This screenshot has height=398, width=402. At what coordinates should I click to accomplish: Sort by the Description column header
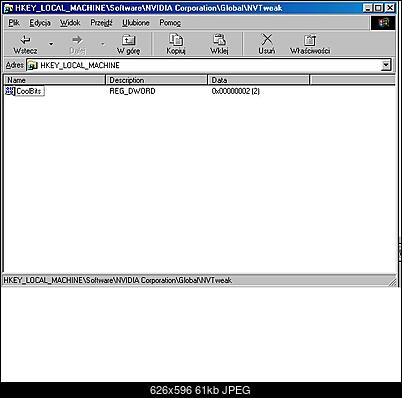[x=157, y=80]
